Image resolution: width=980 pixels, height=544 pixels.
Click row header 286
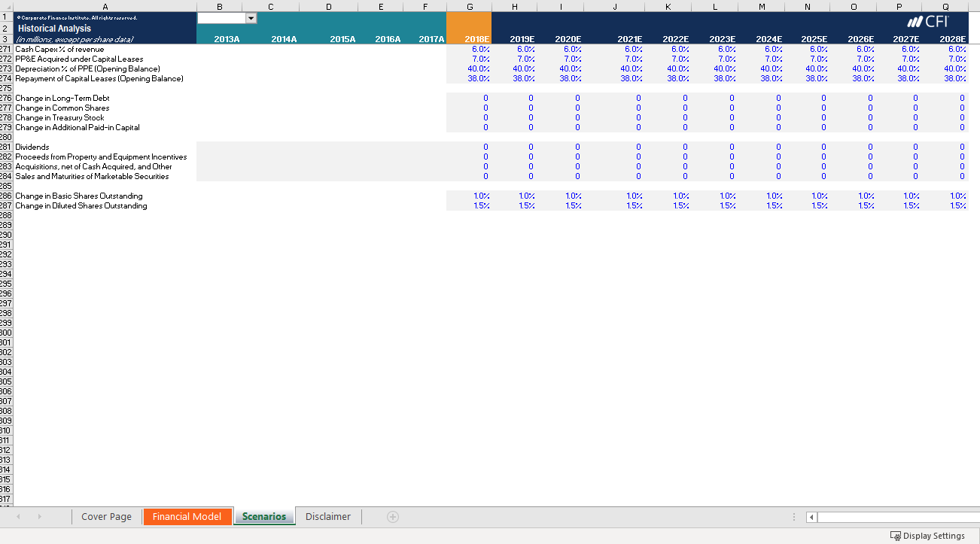[10, 196]
